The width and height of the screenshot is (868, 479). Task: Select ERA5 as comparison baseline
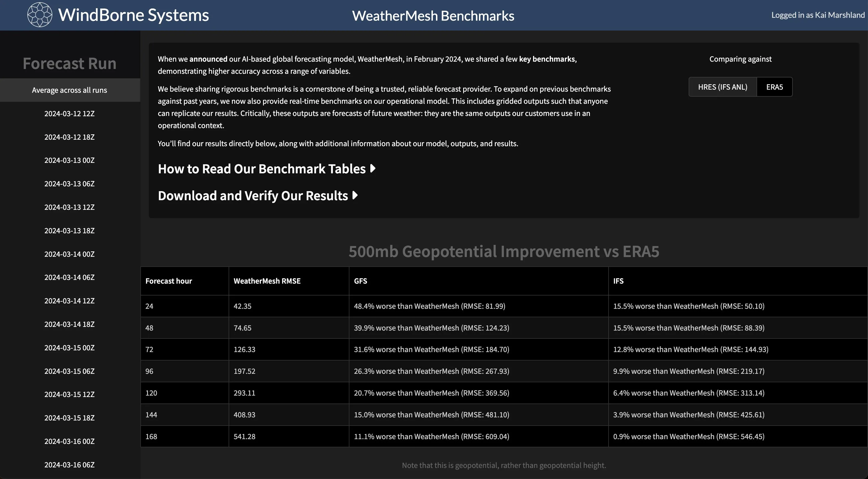click(x=774, y=87)
